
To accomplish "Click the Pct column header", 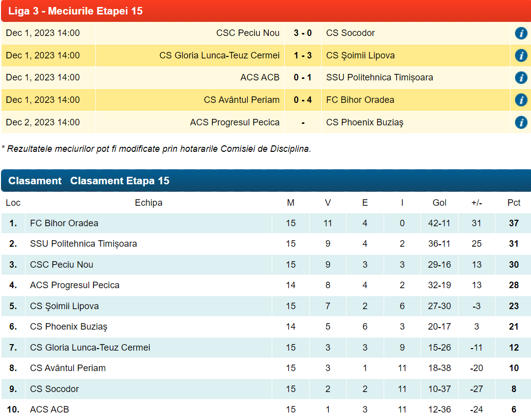I will [x=514, y=203].
